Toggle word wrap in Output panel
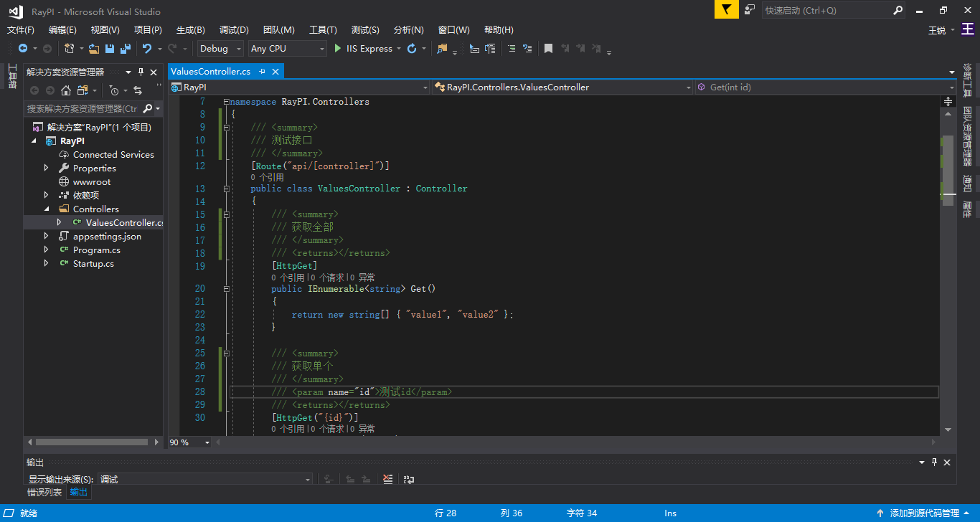 409,479
